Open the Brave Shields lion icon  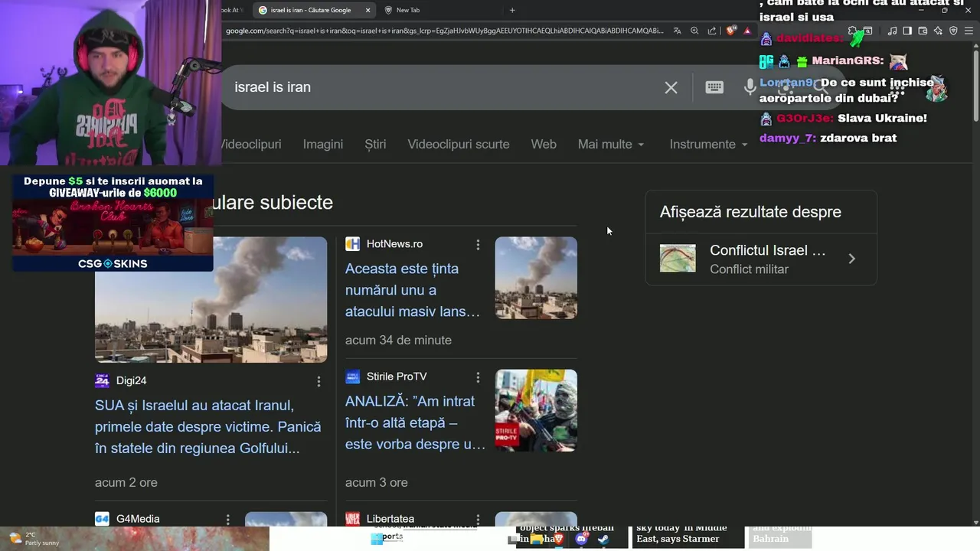(731, 31)
